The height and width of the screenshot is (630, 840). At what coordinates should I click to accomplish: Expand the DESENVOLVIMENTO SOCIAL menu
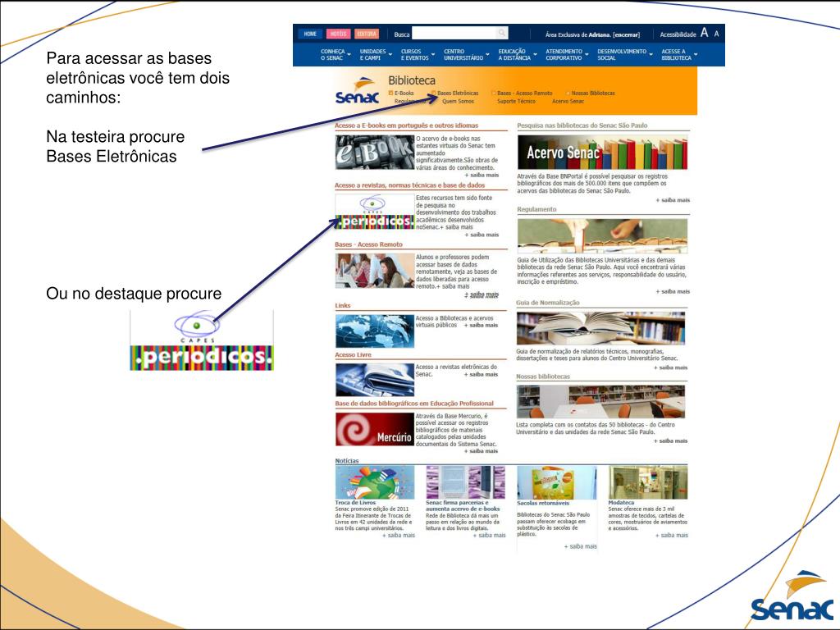[625, 55]
